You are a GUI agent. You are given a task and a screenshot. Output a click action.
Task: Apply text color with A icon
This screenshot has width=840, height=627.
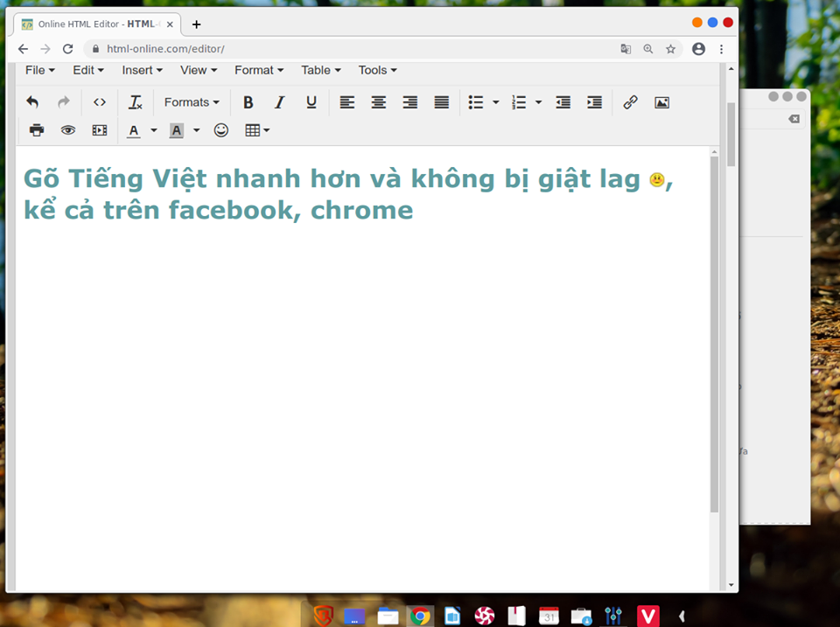coord(133,130)
